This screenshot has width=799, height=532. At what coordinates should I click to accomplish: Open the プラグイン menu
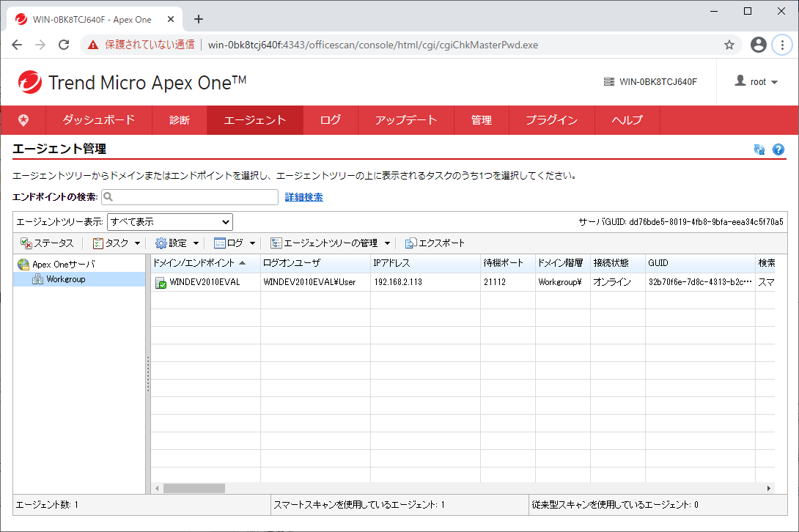tap(552, 120)
